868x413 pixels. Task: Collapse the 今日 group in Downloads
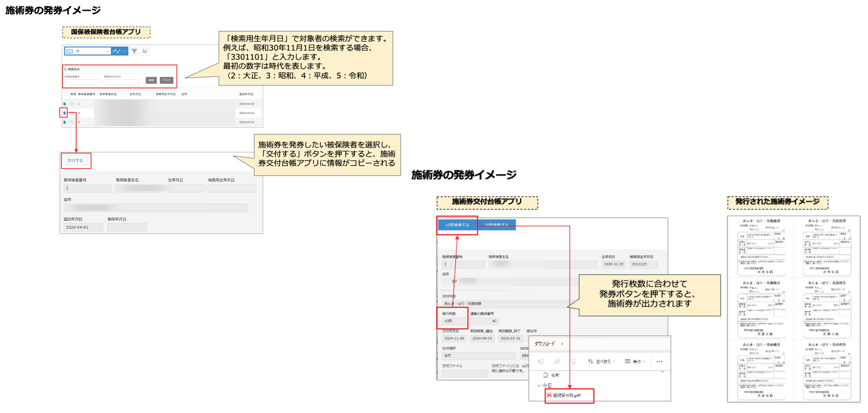(539, 386)
